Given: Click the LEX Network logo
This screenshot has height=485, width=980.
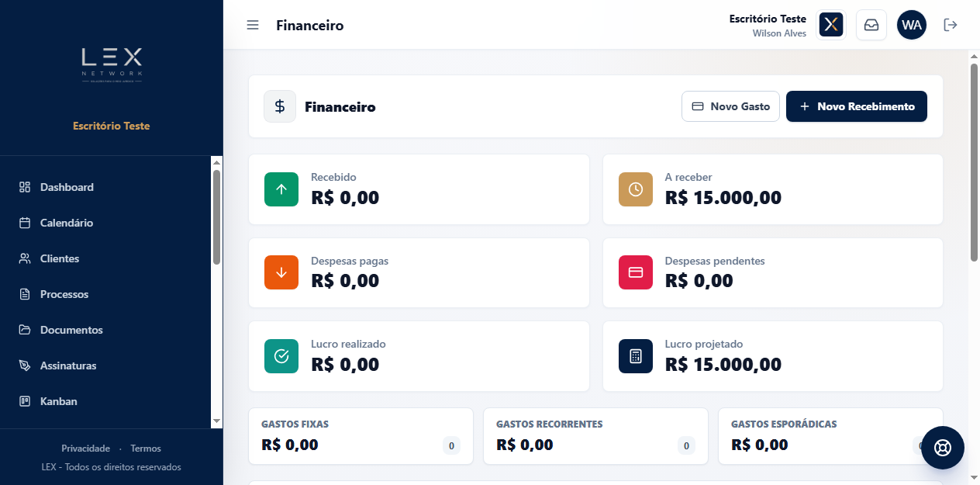Looking at the screenshot, I should 112,65.
